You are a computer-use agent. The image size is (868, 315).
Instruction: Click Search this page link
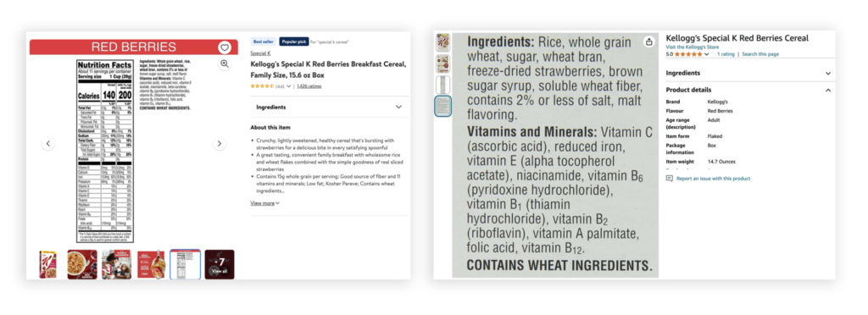760,54
